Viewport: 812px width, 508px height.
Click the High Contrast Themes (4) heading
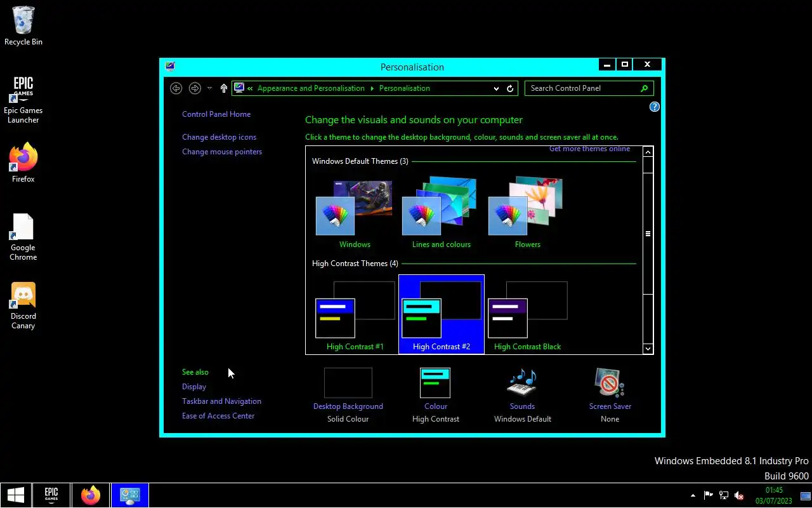point(355,264)
